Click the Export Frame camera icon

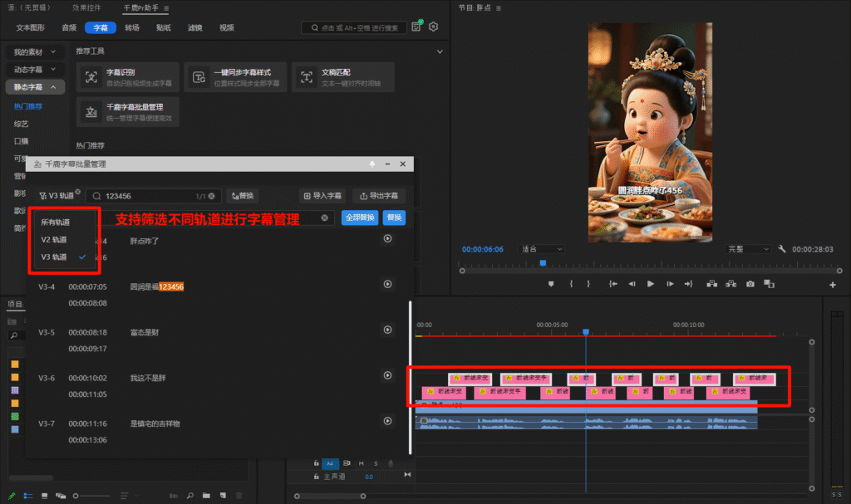750,284
